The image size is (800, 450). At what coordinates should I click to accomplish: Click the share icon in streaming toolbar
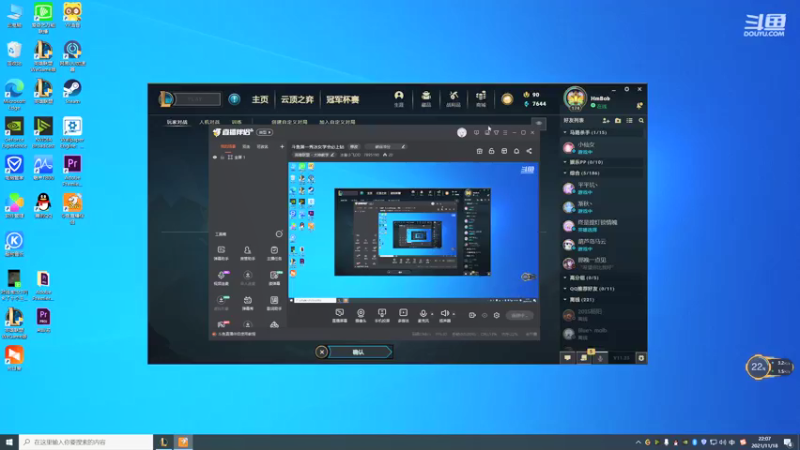pos(529,151)
